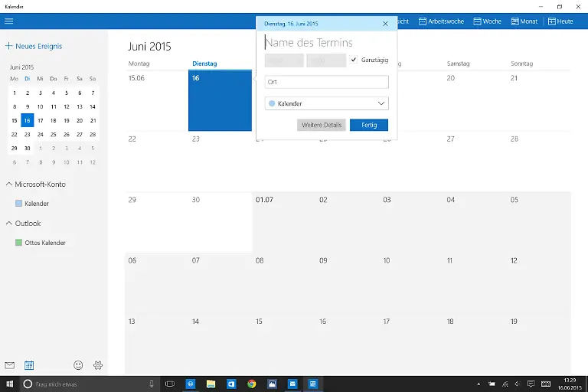Open the feedback smiley icon

tap(78, 366)
